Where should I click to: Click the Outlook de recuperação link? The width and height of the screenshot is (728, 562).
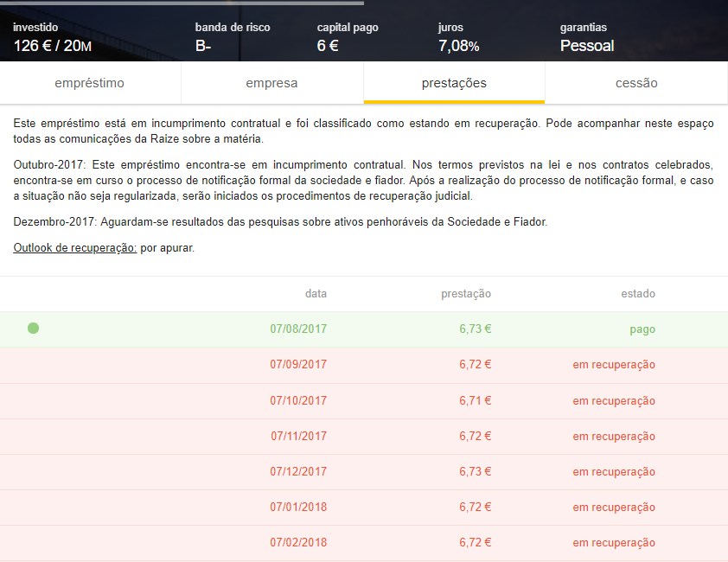[x=75, y=248]
